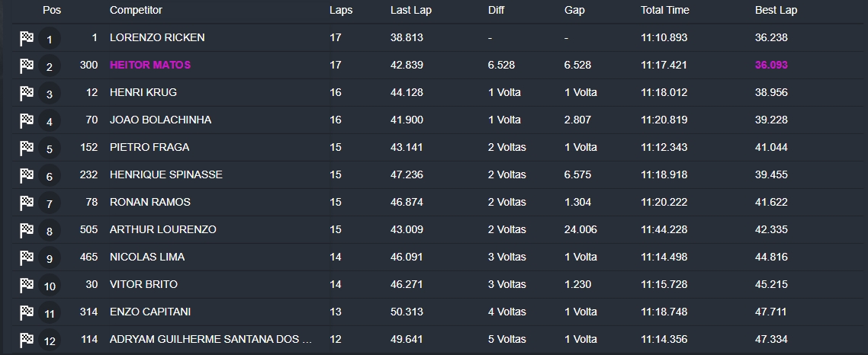
Task: Click the checkered flag for Enzo Capitani
Action: pyautogui.click(x=27, y=312)
